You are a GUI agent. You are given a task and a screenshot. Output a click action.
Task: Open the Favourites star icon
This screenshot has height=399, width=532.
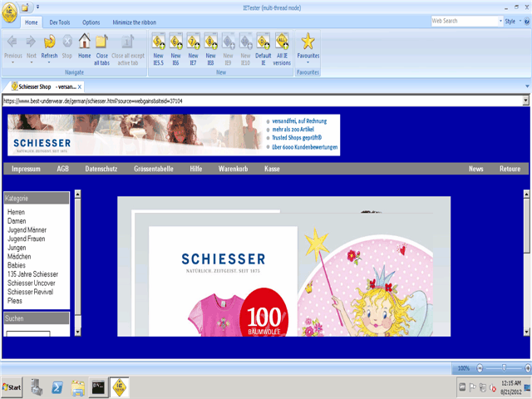pos(308,41)
